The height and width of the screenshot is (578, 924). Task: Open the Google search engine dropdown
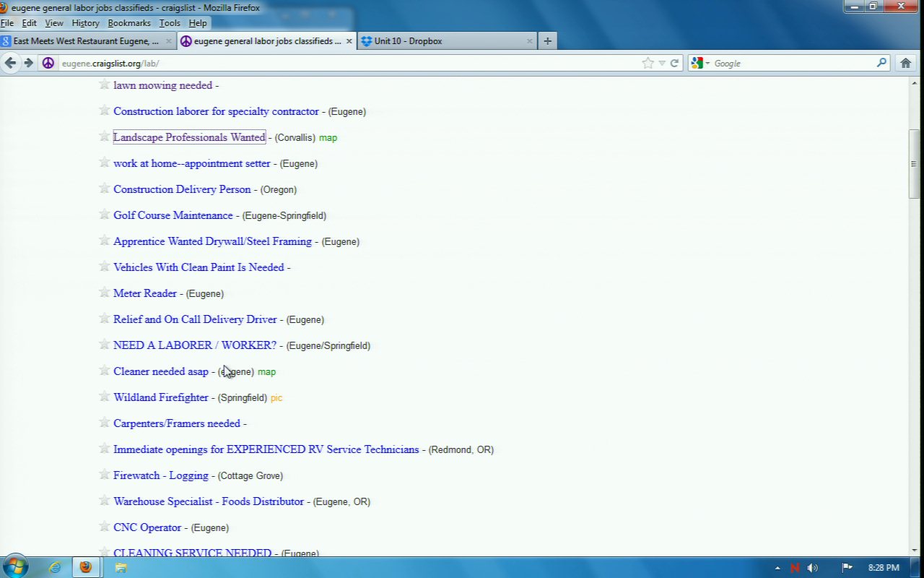click(x=699, y=63)
